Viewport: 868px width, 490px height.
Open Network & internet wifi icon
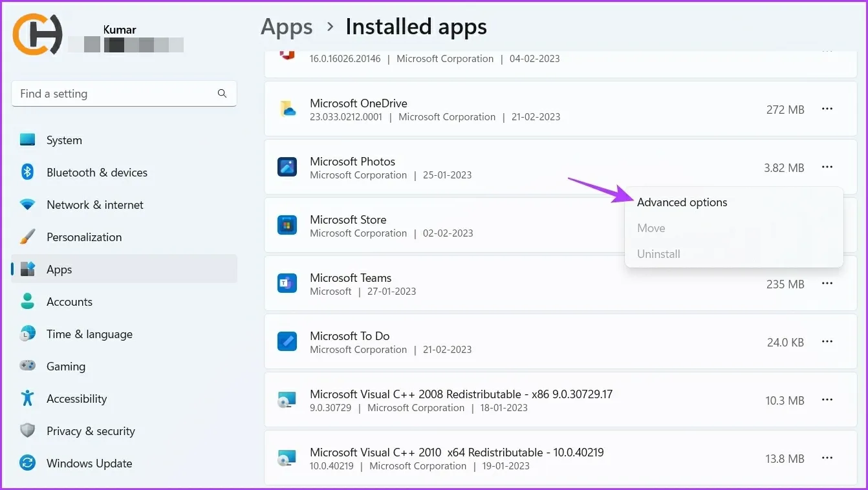(x=27, y=204)
